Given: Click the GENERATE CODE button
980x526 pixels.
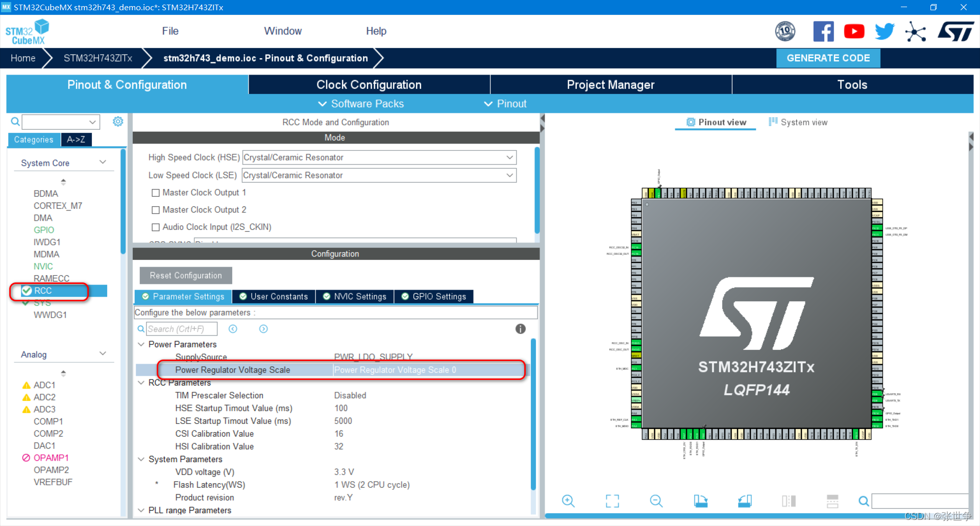Looking at the screenshot, I should [828, 58].
